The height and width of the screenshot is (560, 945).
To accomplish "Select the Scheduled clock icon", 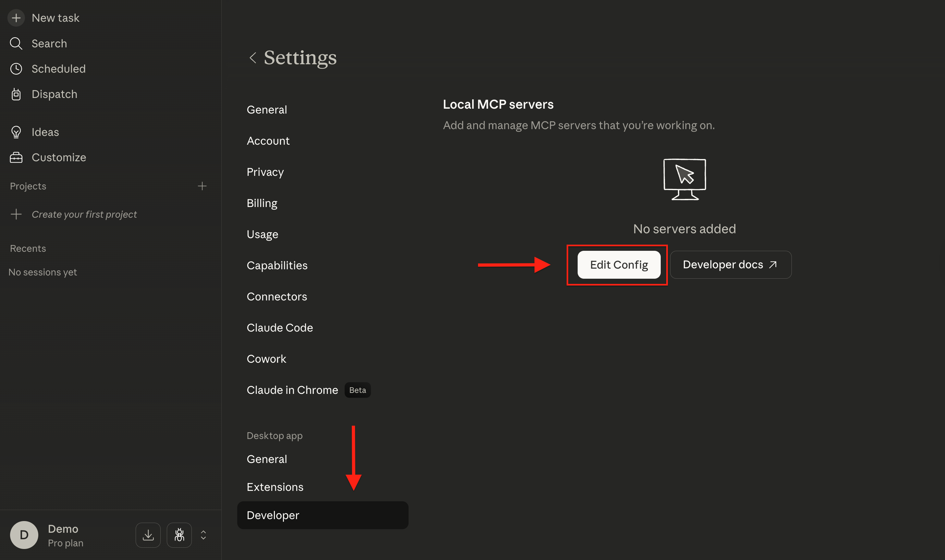I will coord(16,69).
